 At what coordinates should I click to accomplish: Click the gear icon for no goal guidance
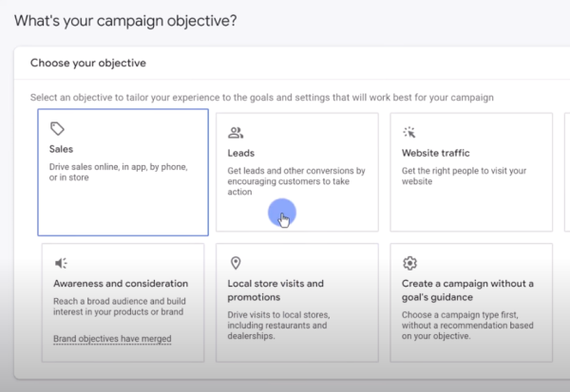(x=409, y=263)
